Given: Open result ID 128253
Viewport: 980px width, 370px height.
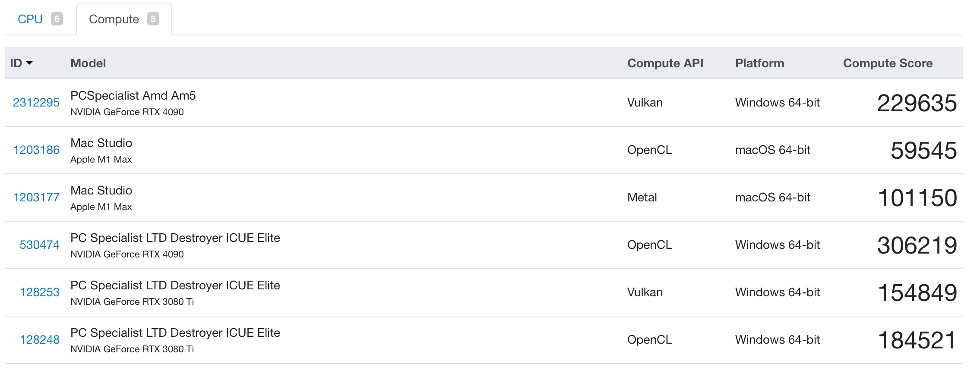Looking at the screenshot, I should tap(40, 292).
